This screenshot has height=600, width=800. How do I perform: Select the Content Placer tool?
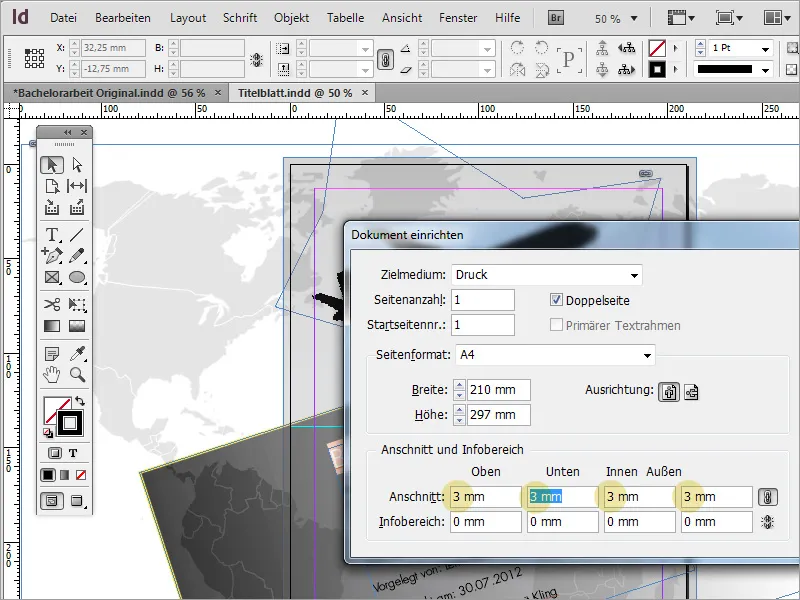[77, 207]
